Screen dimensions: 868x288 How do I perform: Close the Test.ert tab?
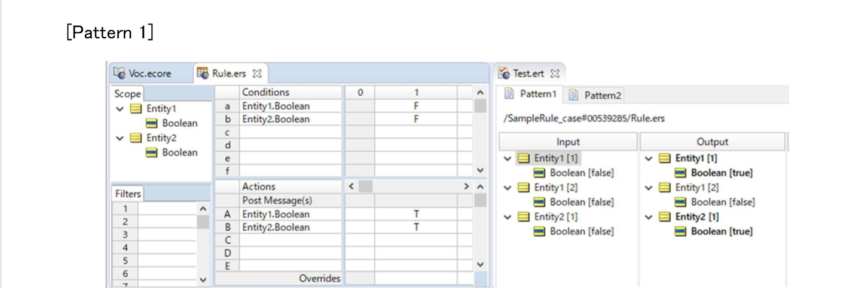pyautogui.click(x=554, y=74)
